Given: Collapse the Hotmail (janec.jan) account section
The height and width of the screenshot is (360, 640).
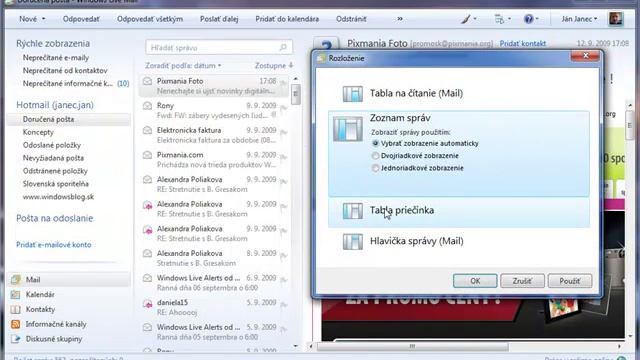Looking at the screenshot, I should click(55, 105).
